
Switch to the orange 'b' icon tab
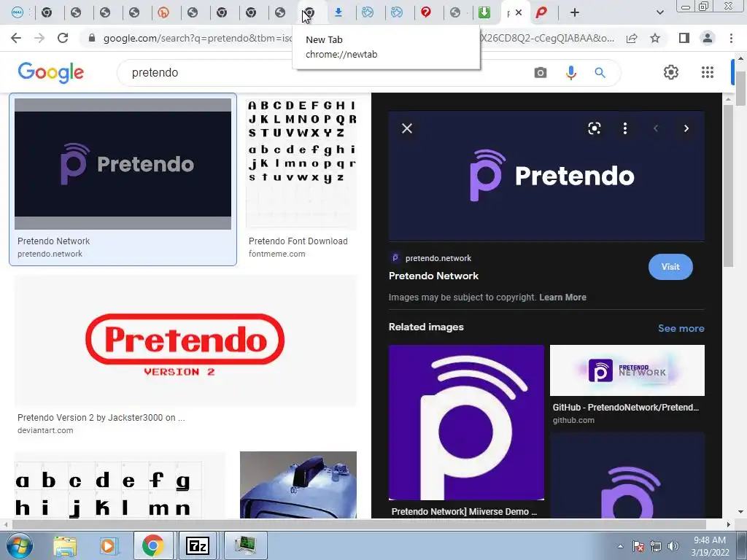pos(163,13)
